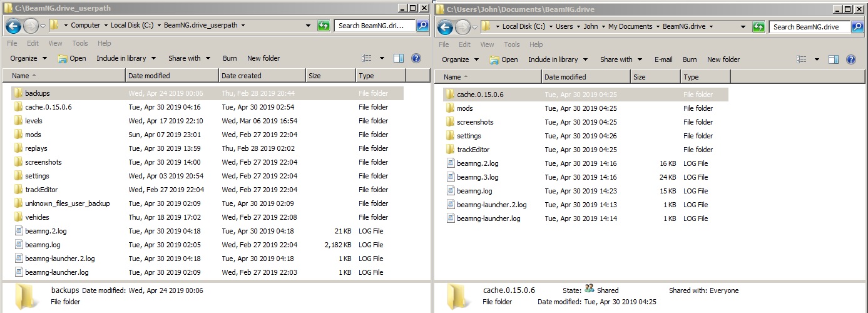The height and width of the screenshot is (313, 868).
Task: Click Burn in left window toolbar
Action: point(230,58)
